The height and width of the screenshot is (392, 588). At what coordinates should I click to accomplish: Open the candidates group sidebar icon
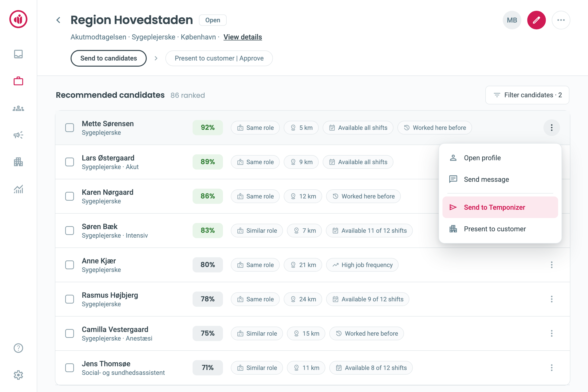point(18,109)
